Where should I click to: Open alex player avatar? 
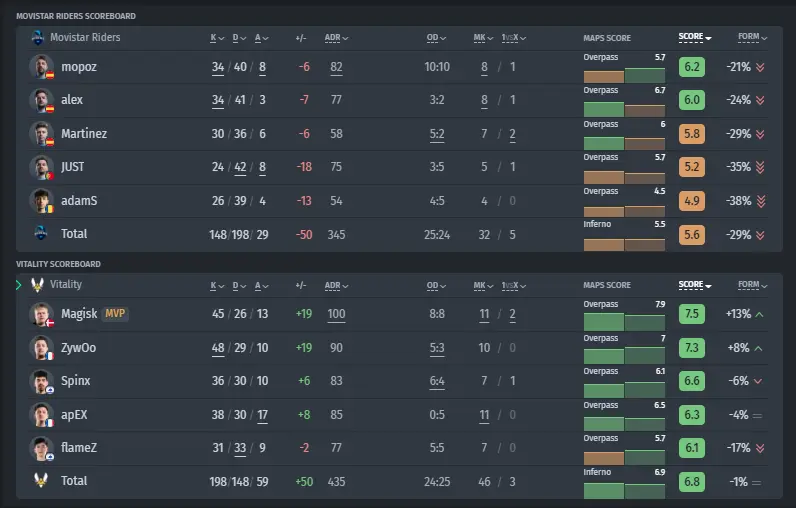41,100
